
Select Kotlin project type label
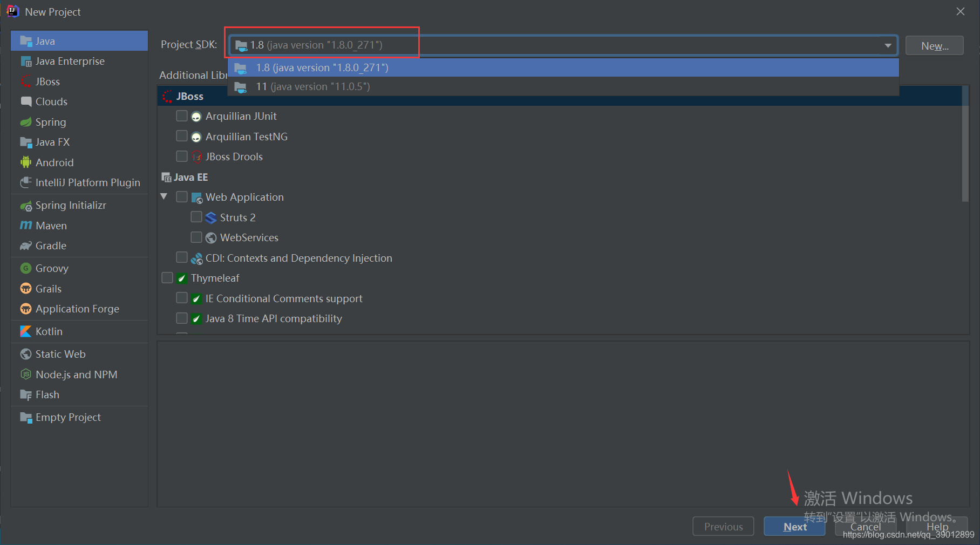coord(49,331)
